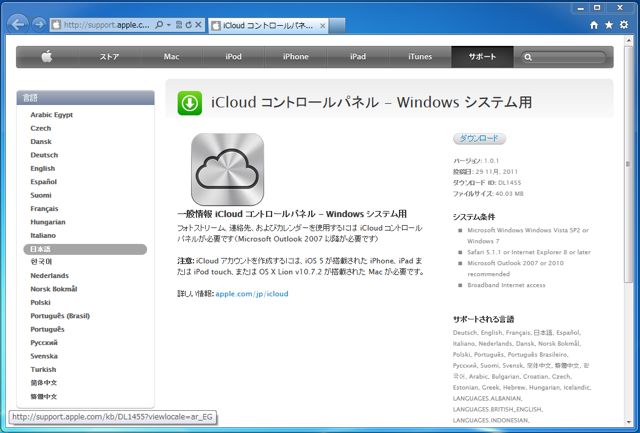
Task: Select Deutsch language
Action: click(x=44, y=155)
